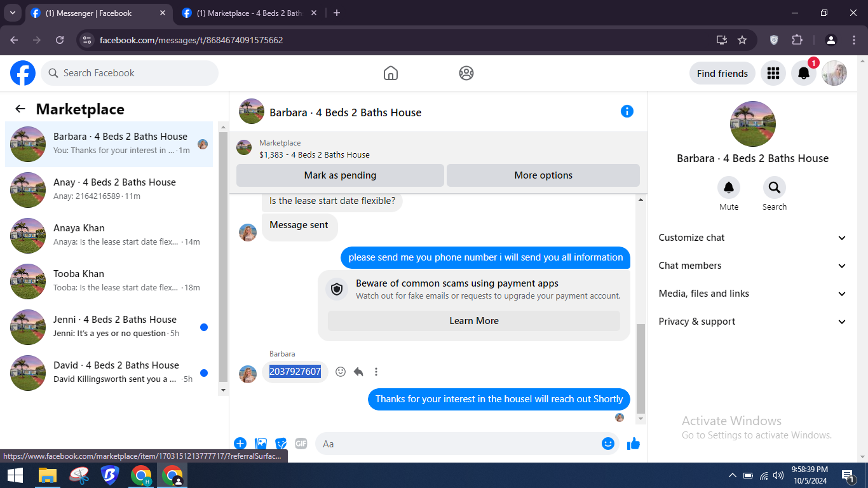This screenshot has height=488, width=868.
Task: Click Find friends button
Action: click(722, 73)
